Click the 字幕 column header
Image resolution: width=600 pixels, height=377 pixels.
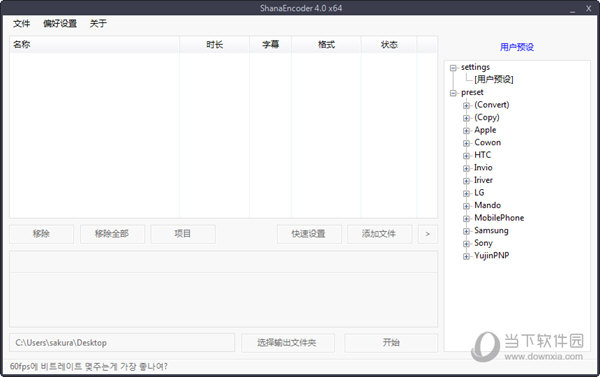click(271, 44)
